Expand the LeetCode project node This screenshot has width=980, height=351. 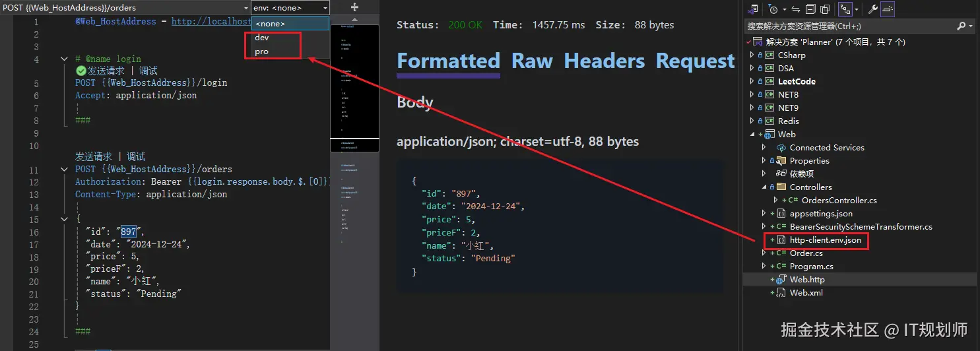pos(752,81)
